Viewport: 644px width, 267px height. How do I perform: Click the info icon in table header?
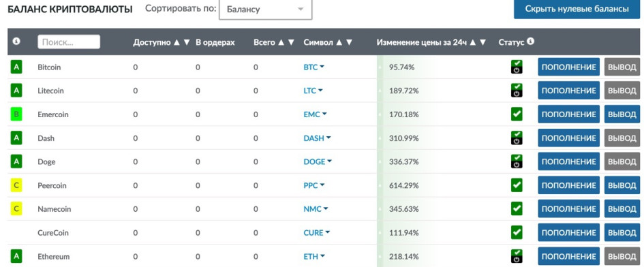coord(16,42)
